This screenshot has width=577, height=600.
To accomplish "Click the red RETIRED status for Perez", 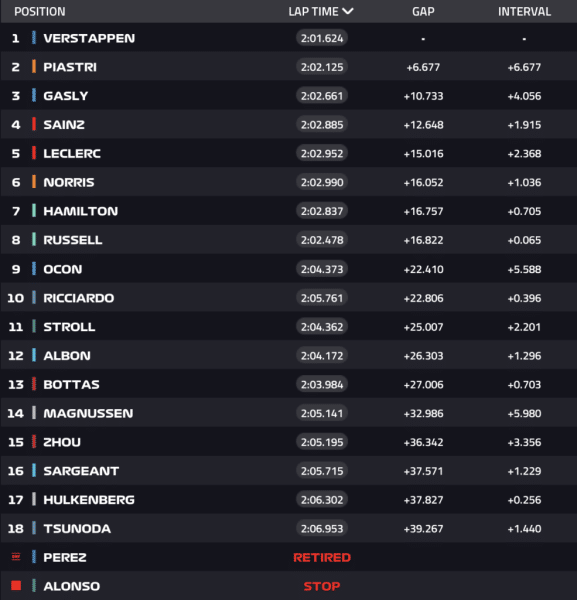I will tap(322, 557).
